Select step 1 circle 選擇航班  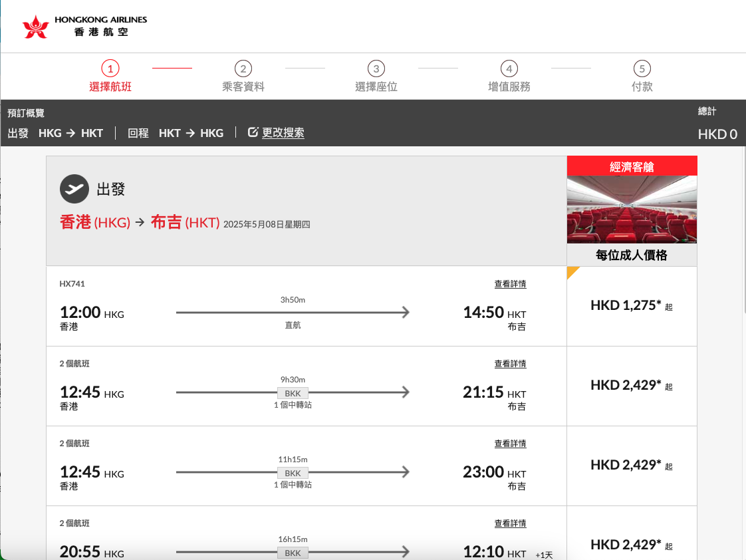110,69
